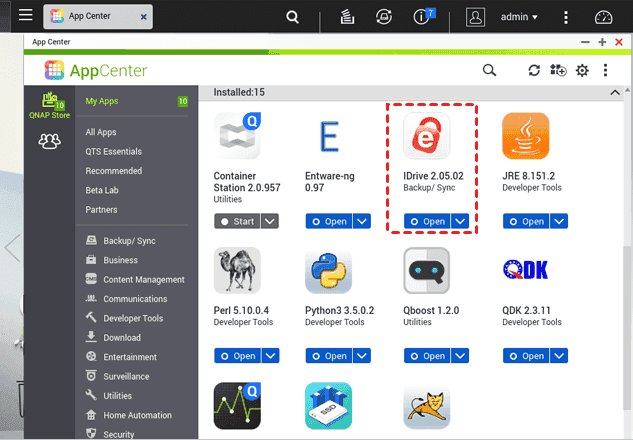633x440 pixels.
Task: Click the admin user avatar icon
Action: coord(475,17)
